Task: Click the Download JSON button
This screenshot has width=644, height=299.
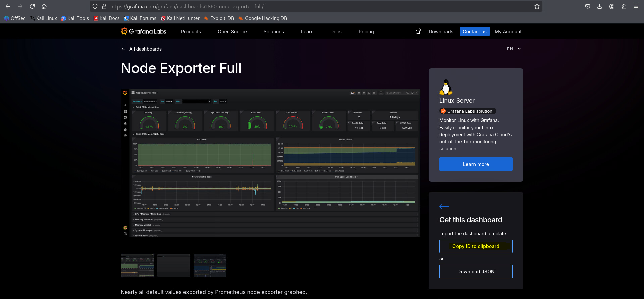Action: click(x=476, y=271)
